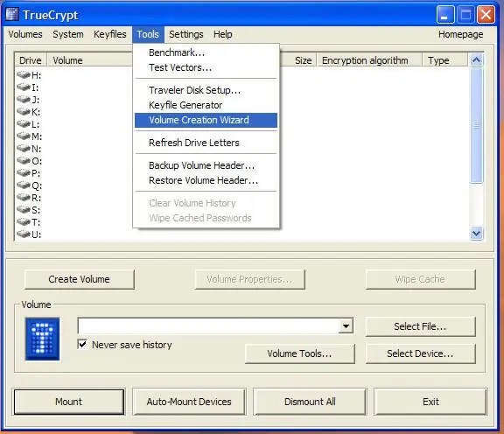504x434 pixels.
Task: Select Refresh Drive Letters
Action: tap(206, 143)
